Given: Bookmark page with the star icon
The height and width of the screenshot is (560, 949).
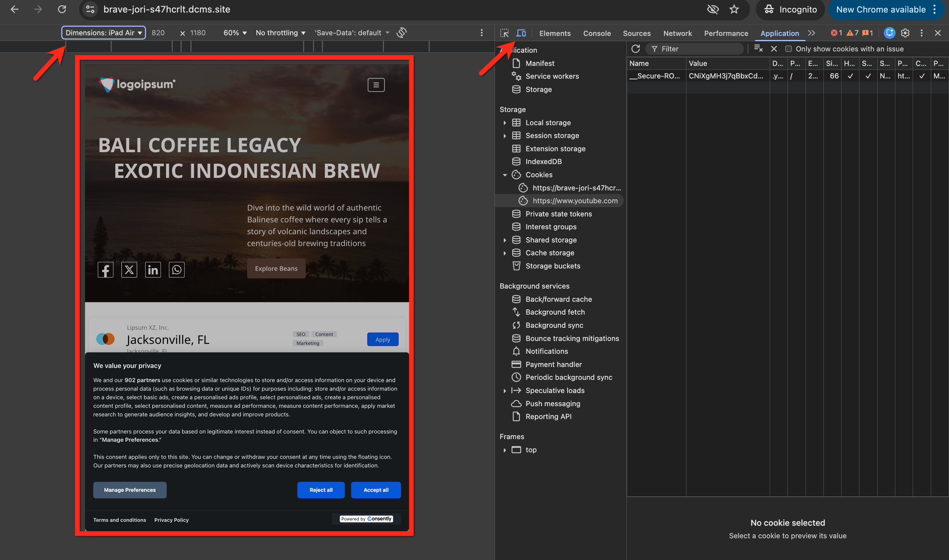Looking at the screenshot, I should (734, 10).
